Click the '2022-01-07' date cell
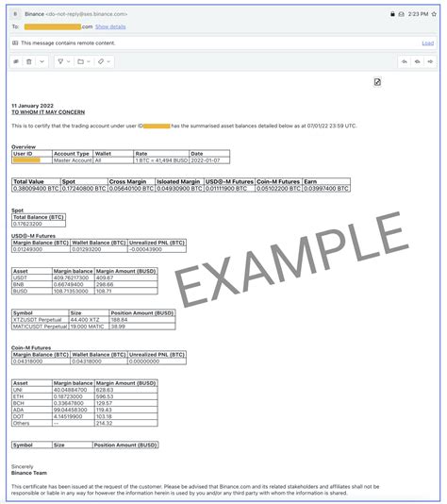The width and height of the screenshot is (447, 504). click(209, 160)
